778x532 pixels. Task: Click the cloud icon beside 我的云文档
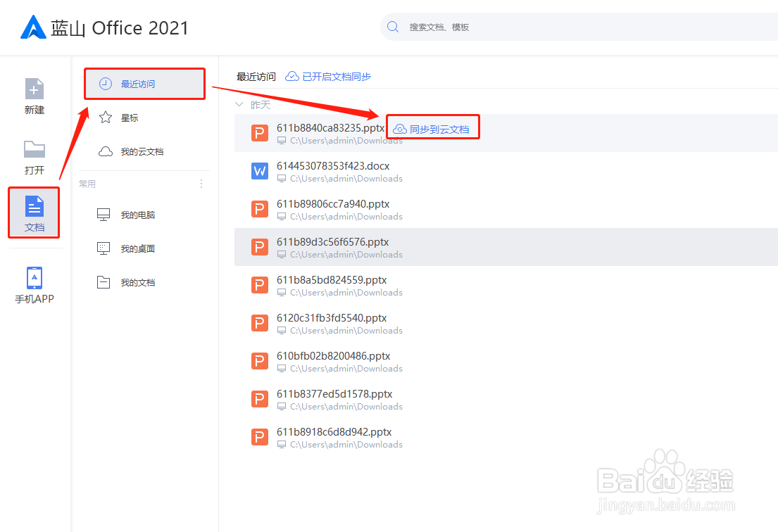105,151
